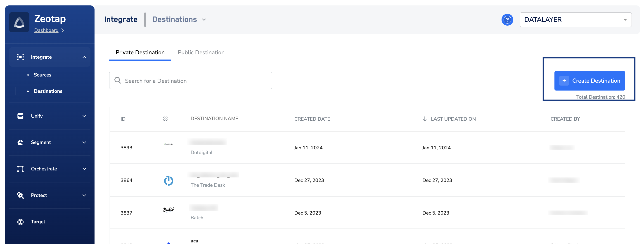Image resolution: width=644 pixels, height=244 pixels.
Task: Click the Search for a Destination field
Action: click(190, 80)
